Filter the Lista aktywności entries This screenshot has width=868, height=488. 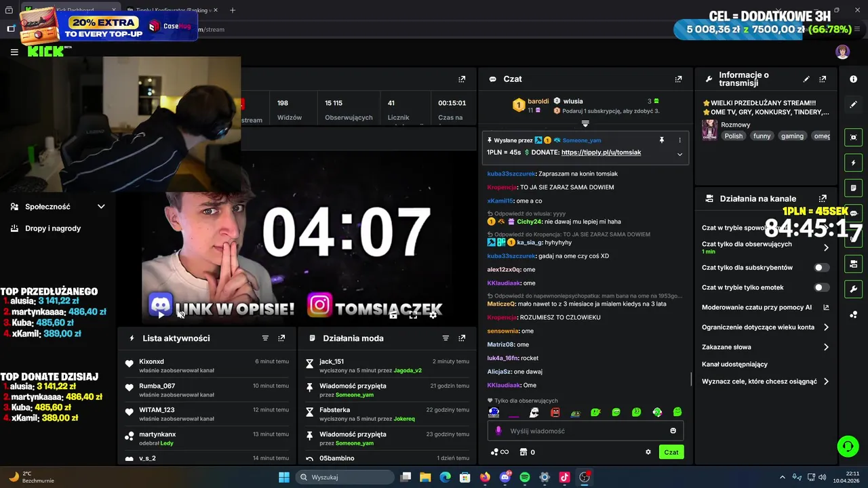tap(265, 338)
